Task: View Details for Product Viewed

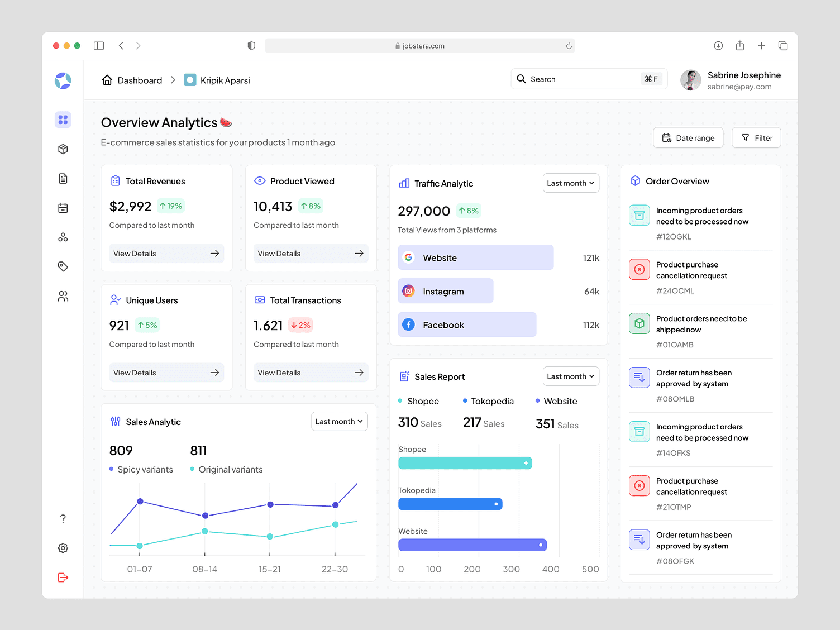Action: (311, 254)
